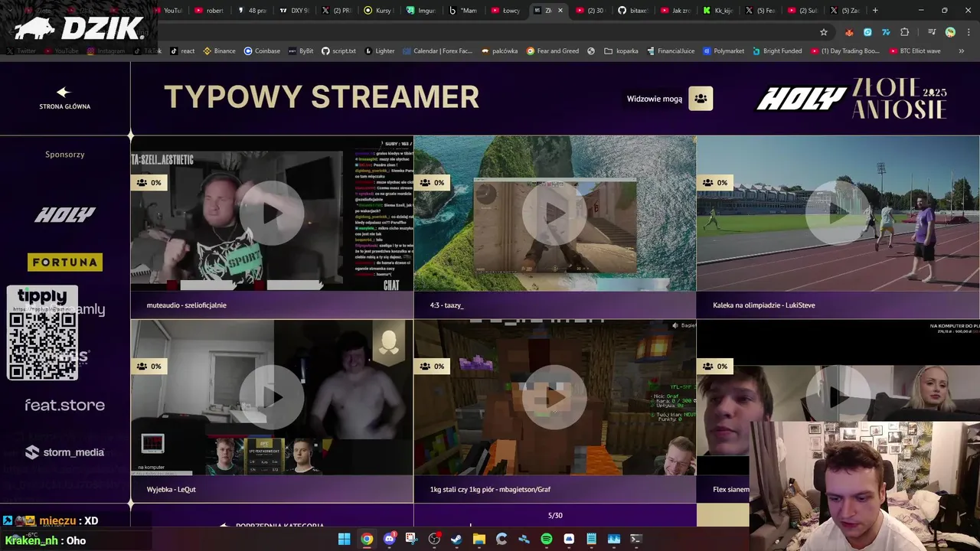Open the Windows Start menu
Screen dimensions: 980x551
coord(345,539)
